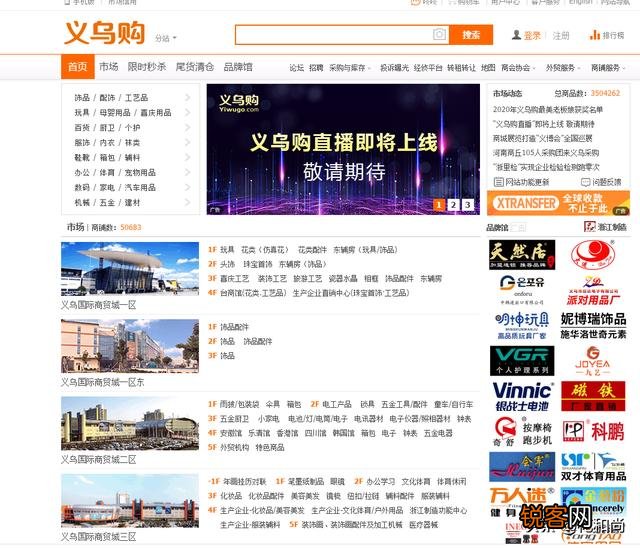This screenshot has height=548, width=640.
Task: Open the 排行榜 ranking chart icon
Action: point(594,35)
